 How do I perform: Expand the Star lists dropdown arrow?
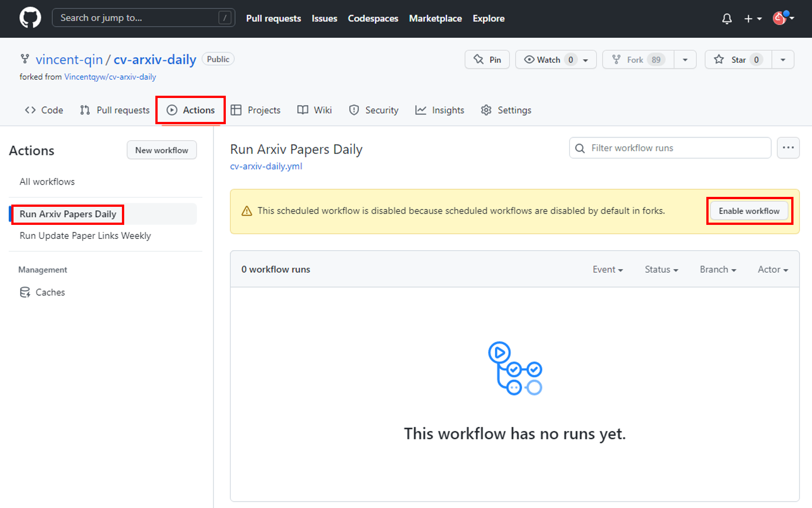783,60
